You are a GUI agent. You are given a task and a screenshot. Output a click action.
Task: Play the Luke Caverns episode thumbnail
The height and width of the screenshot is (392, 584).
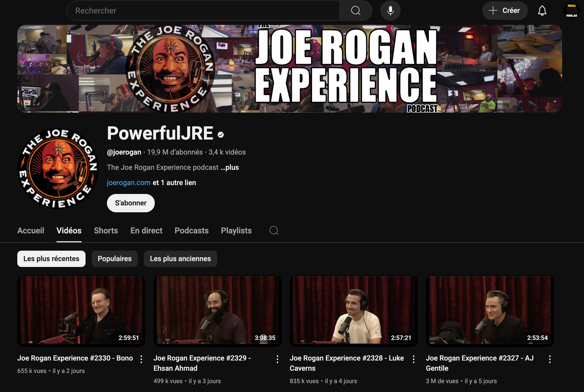[354, 311]
